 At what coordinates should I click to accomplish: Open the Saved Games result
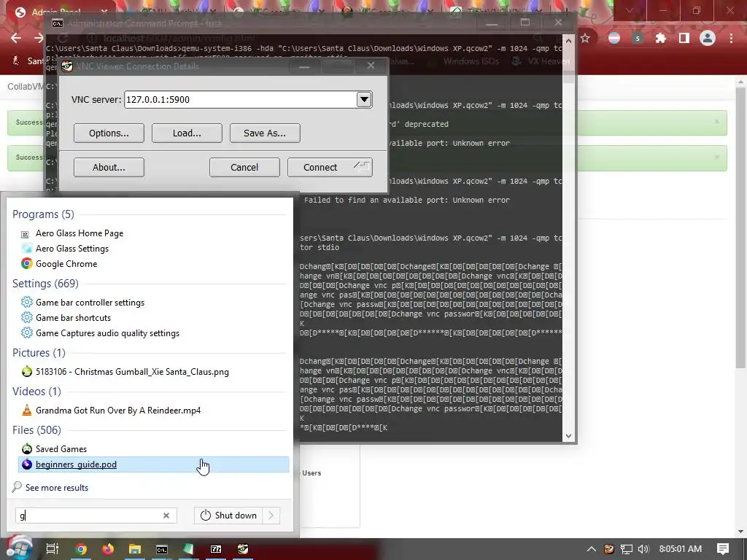click(x=61, y=449)
